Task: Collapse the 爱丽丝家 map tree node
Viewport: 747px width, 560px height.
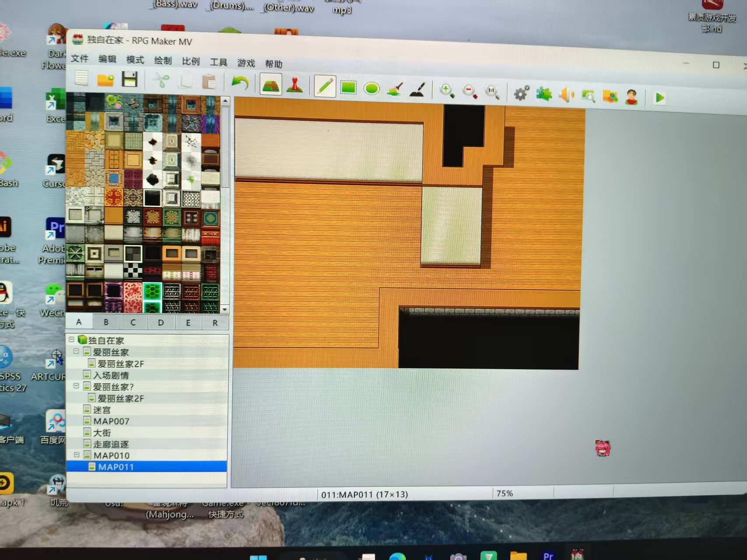Action: click(77, 352)
